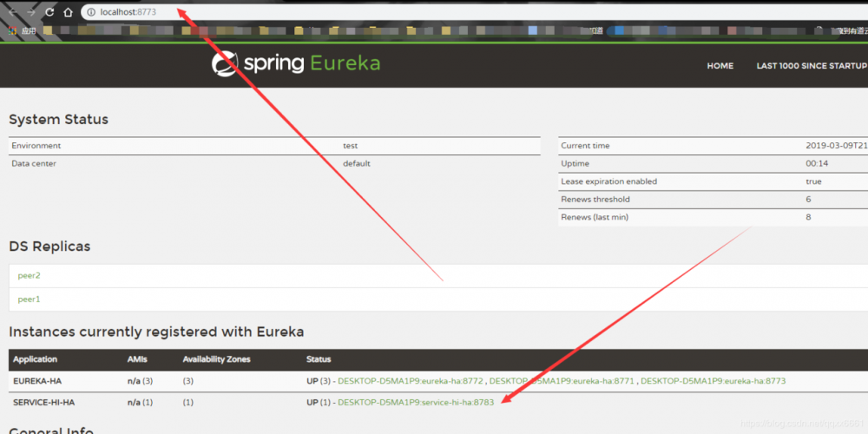
Task: Open instance link eureka-ha:8771
Action: tap(562, 381)
